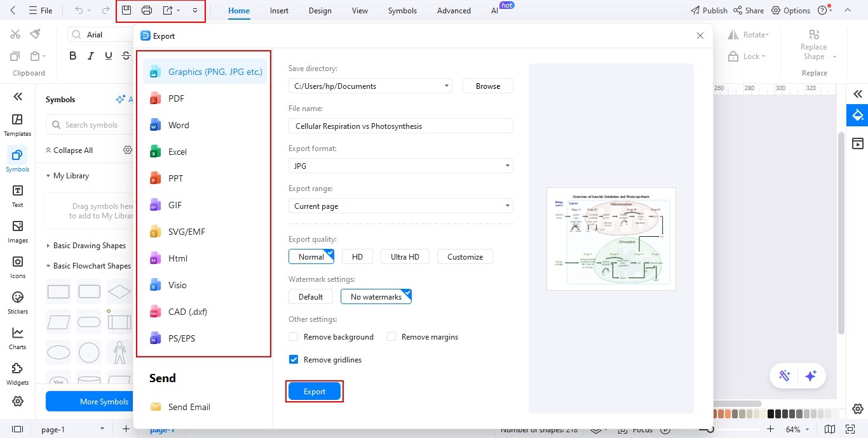Screen dimensions: 868x438
Task: Click the file name input field
Action: [x=400, y=126]
